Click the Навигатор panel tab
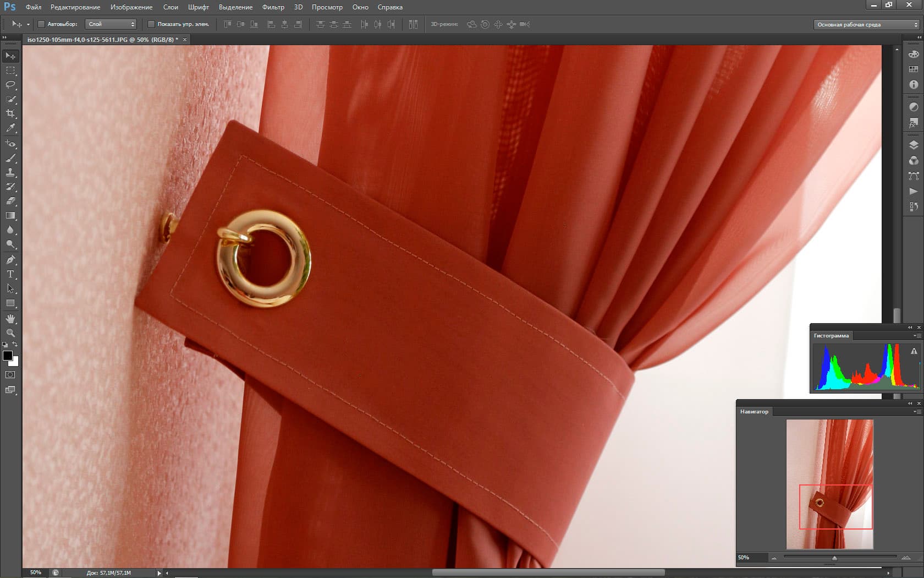Screen dimensions: 924x578 point(754,412)
